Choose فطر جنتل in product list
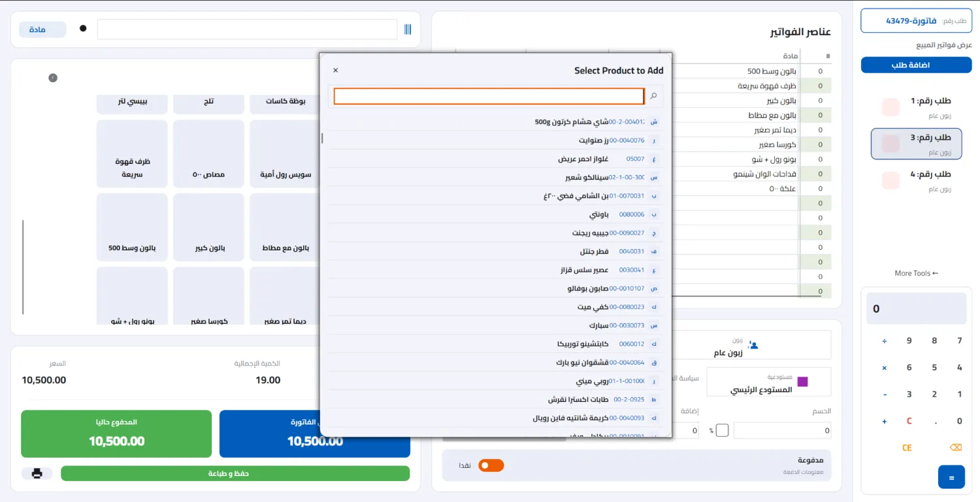The height and width of the screenshot is (502, 980). click(x=495, y=252)
